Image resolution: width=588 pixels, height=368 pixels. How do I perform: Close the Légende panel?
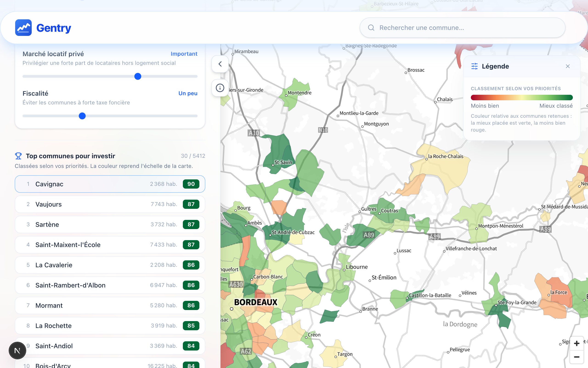coord(568,66)
